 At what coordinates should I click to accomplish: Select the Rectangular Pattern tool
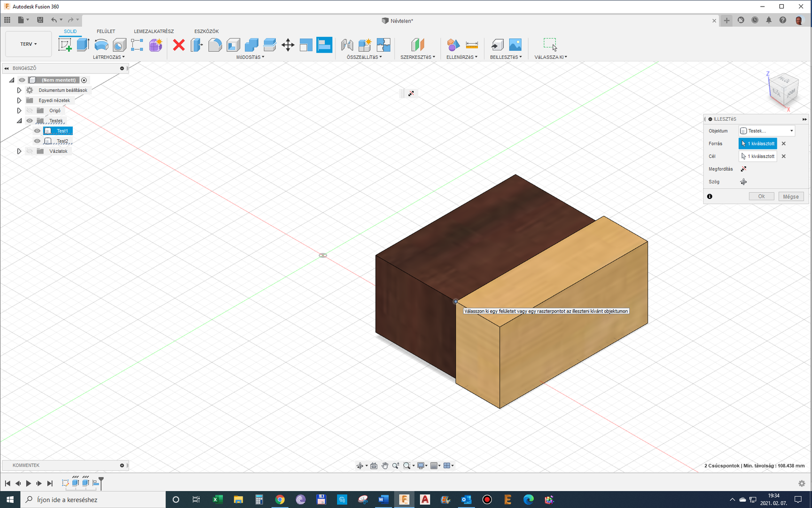pos(137,45)
